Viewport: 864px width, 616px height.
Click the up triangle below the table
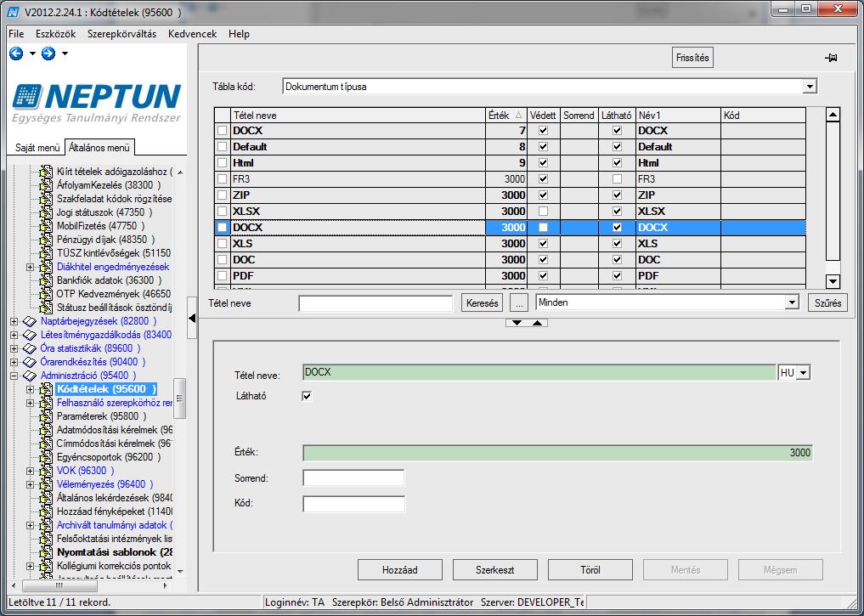click(x=537, y=323)
